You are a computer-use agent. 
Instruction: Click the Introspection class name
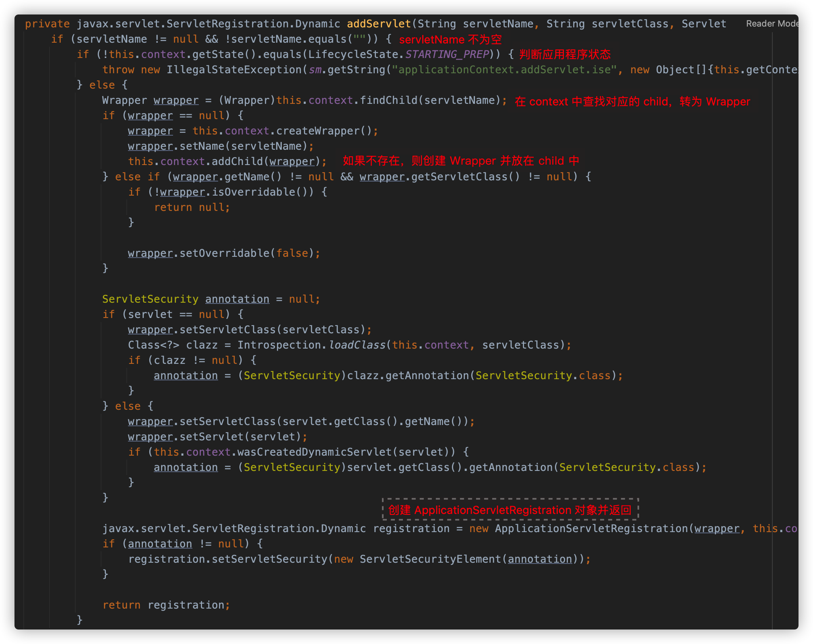[x=279, y=345]
